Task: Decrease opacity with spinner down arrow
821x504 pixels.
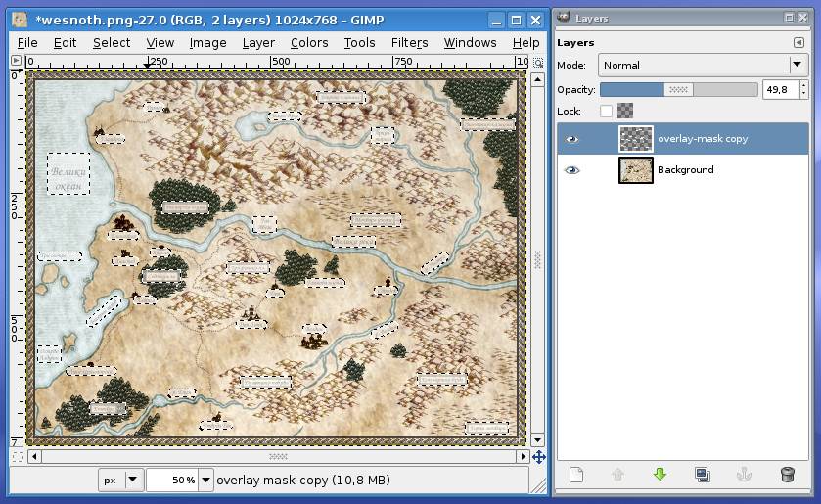Action: click(x=803, y=94)
